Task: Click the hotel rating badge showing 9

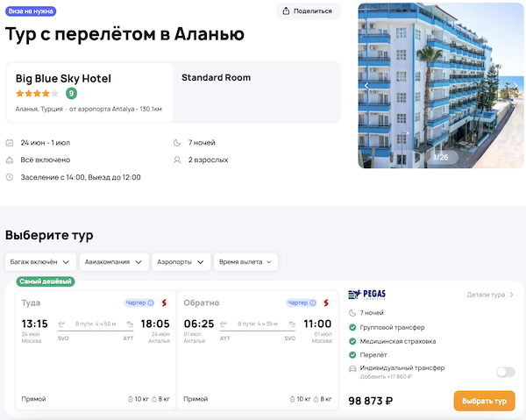Action: (71, 93)
